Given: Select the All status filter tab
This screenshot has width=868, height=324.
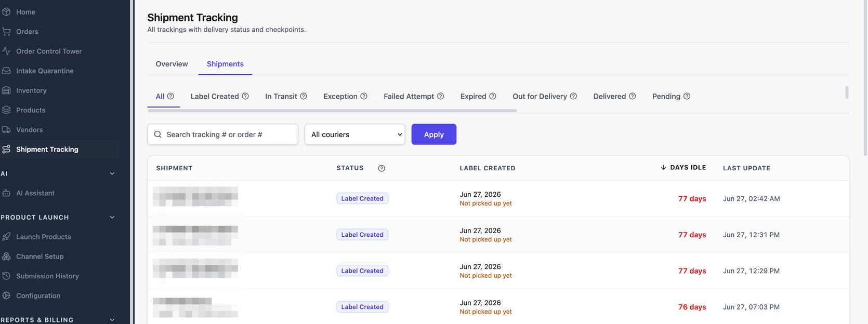Looking at the screenshot, I should [x=164, y=97].
